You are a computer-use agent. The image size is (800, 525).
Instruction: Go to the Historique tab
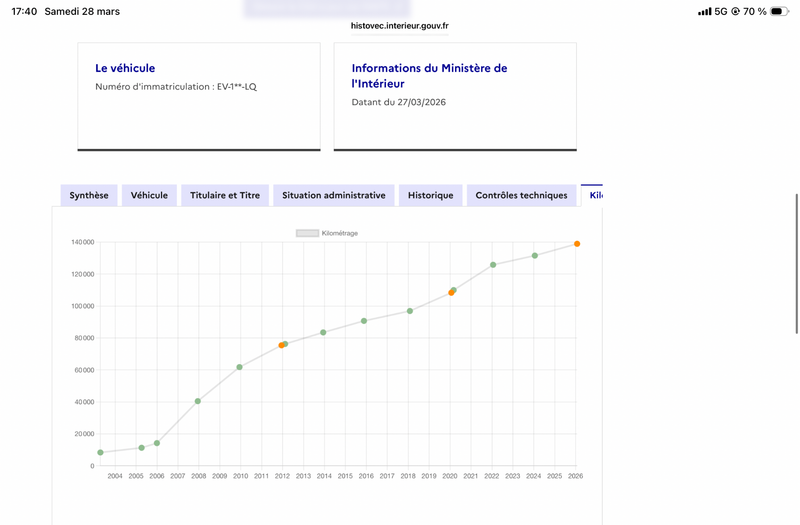tap(430, 196)
